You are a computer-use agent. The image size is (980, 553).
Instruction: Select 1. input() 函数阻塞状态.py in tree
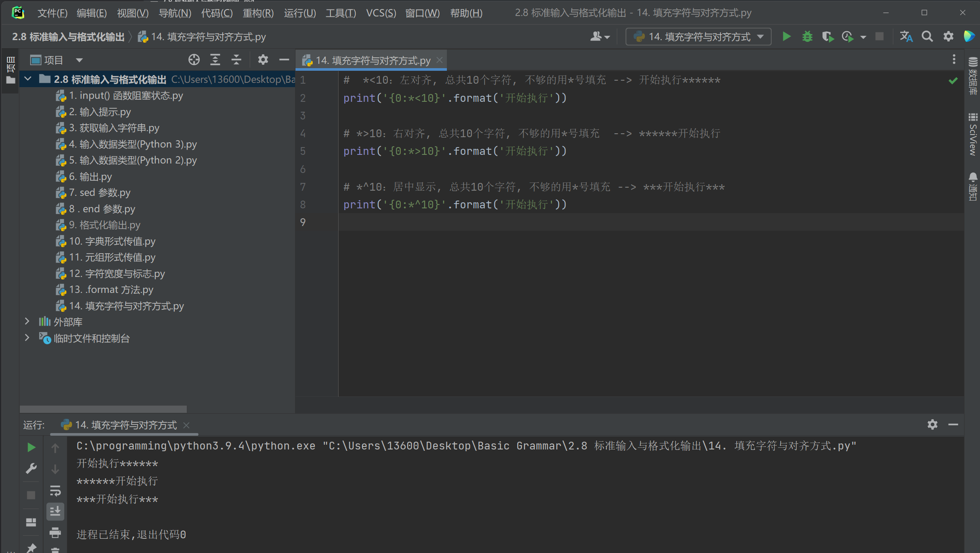[x=119, y=95]
